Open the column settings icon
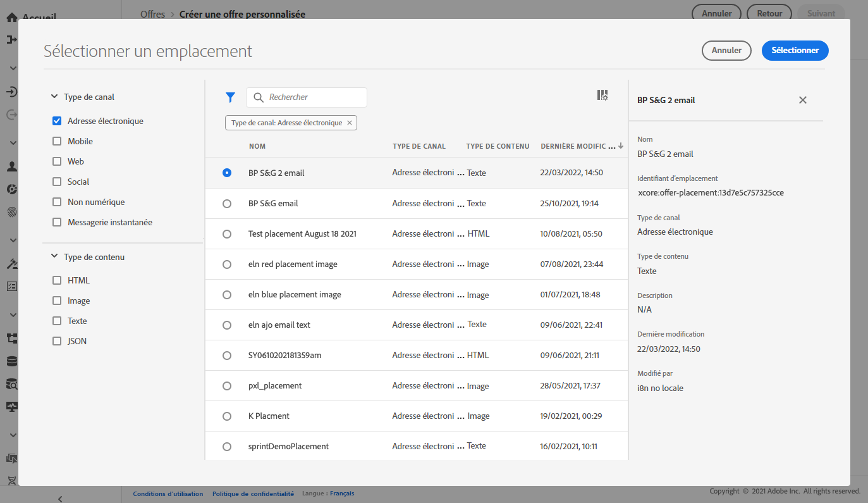The width and height of the screenshot is (868, 503). pyautogui.click(x=602, y=96)
